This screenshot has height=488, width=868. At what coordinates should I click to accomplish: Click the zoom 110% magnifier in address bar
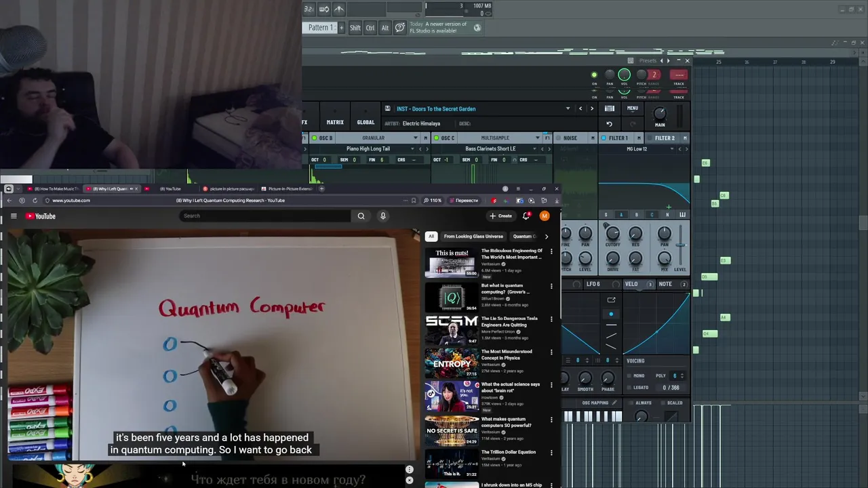(425, 201)
